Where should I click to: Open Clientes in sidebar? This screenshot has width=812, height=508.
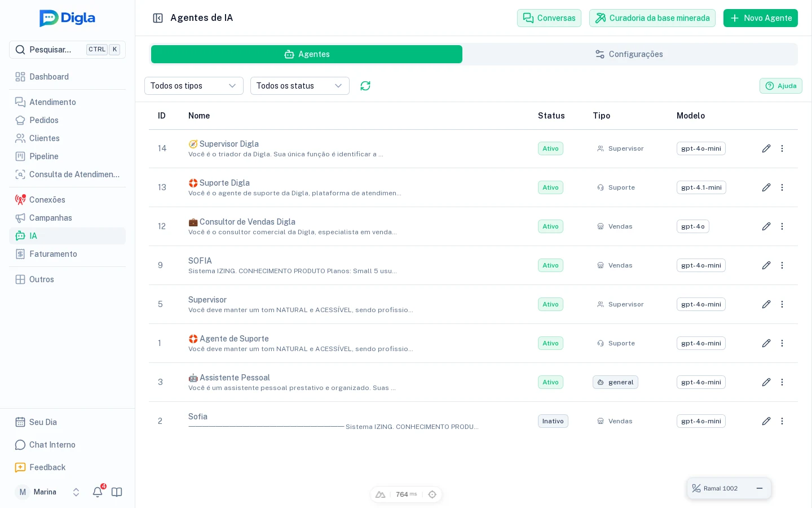point(67,138)
